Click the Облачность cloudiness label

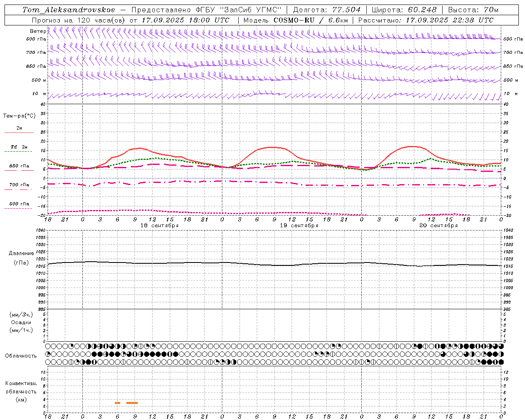pyautogui.click(x=21, y=356)
